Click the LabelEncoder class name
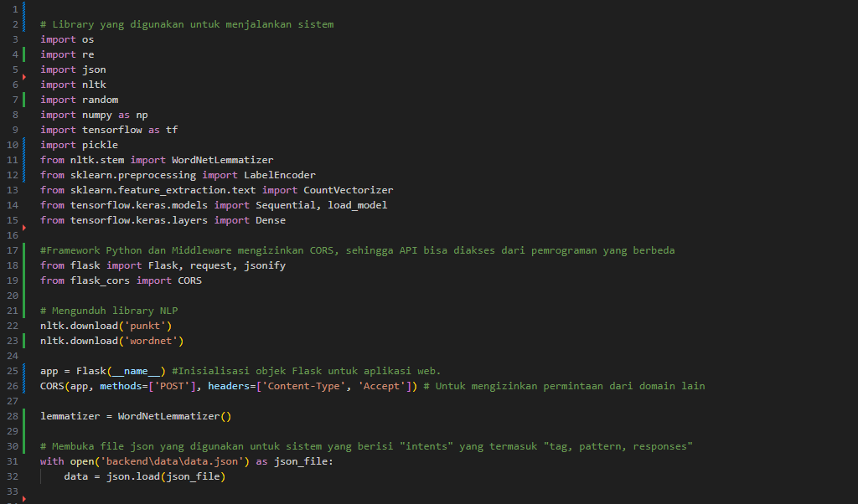Image resolution: width=858 pixels, height=504 pixels. [x=279, y=175]
